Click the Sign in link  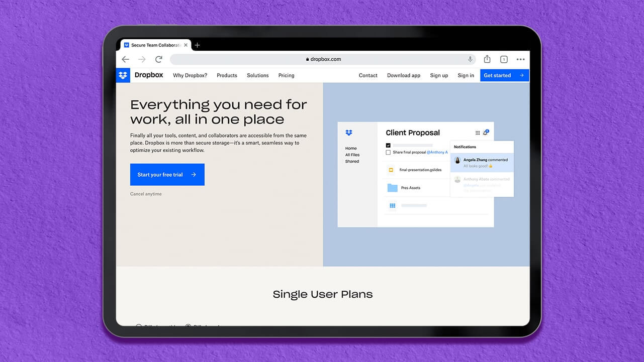click(x=466, y=75)
